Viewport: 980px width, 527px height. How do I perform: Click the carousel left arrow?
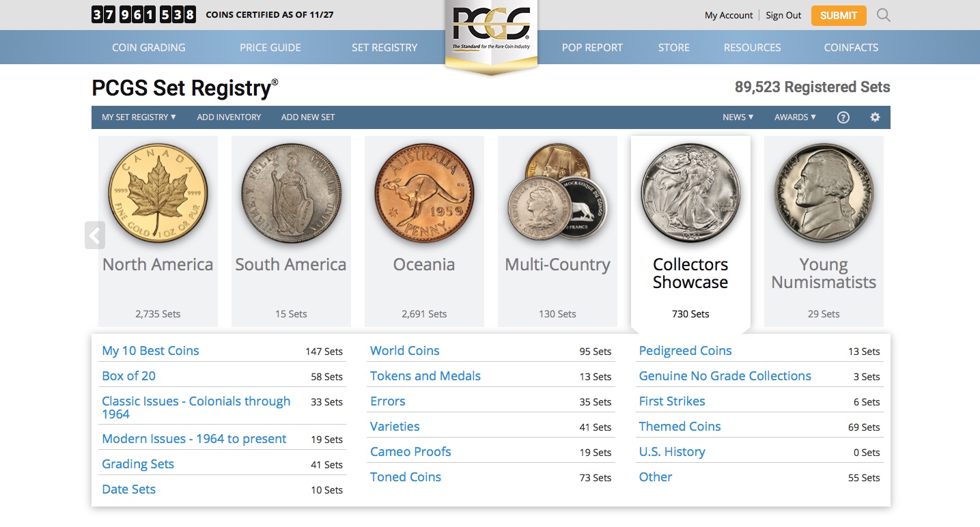point(95,236)
